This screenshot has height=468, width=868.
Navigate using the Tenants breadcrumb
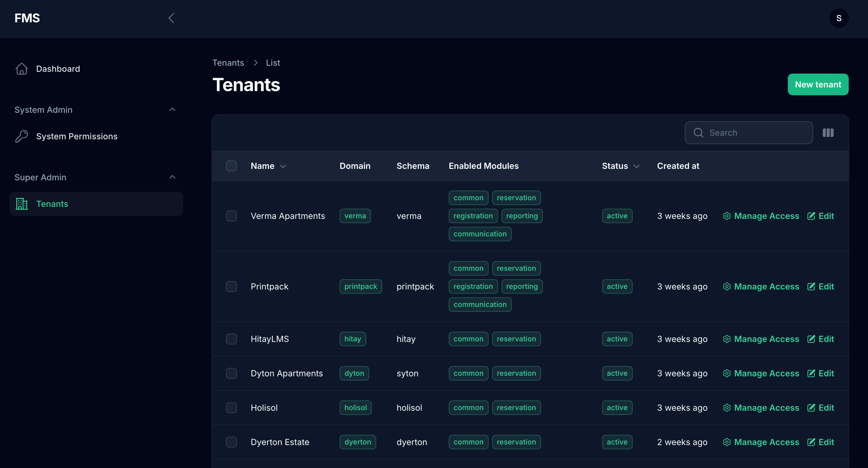click(228, 62)
